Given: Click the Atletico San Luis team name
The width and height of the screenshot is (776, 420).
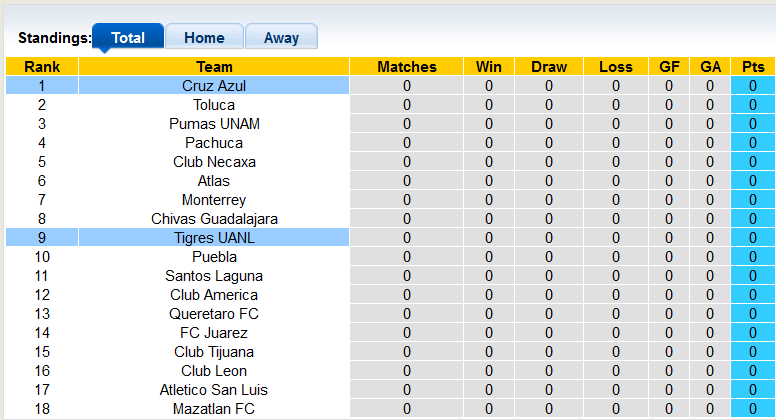Looking at the screenshot, I should coord(214,390).
